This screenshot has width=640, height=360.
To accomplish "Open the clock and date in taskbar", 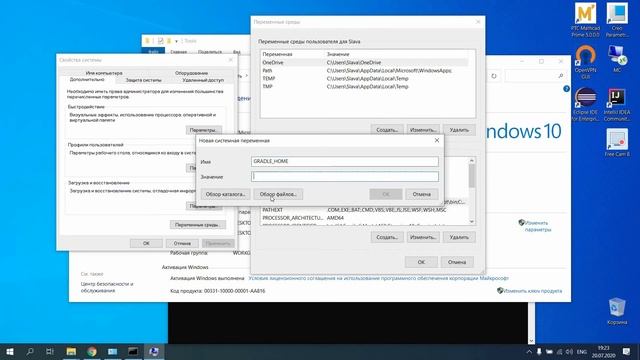I will [x=603, y=351].
